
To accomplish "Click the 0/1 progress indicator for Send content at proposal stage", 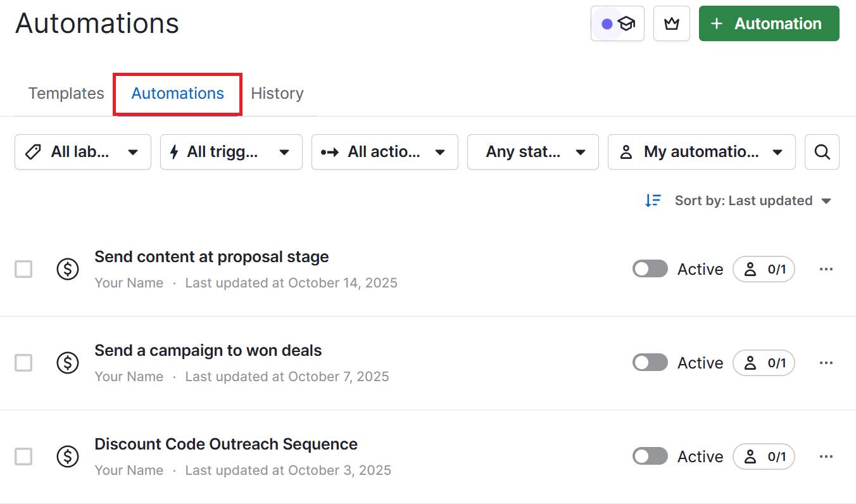I will 764,269.
